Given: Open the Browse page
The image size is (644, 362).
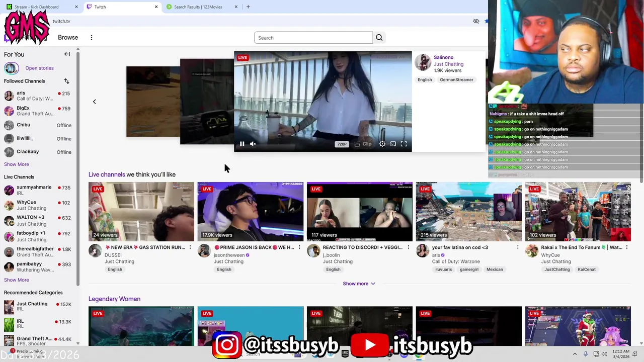Looking at the screenshot, I should (68, 38).
